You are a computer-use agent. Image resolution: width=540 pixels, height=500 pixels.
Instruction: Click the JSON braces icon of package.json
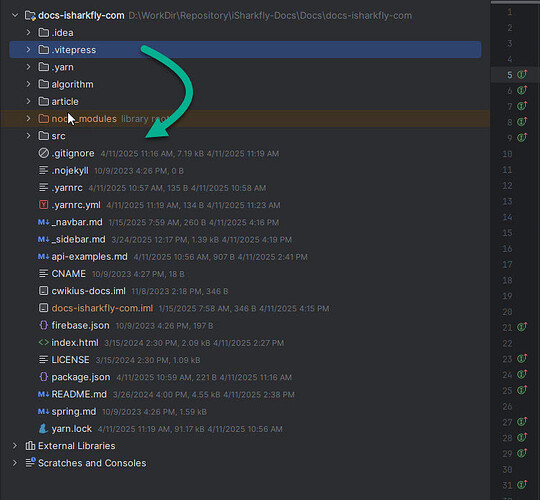43,377
